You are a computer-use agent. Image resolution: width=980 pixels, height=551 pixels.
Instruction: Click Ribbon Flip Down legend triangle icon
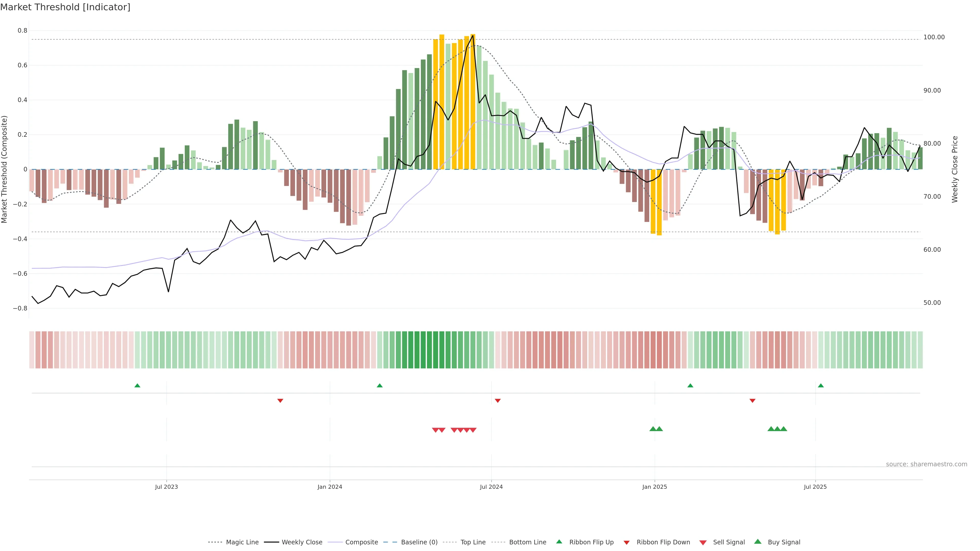(627, 543)
